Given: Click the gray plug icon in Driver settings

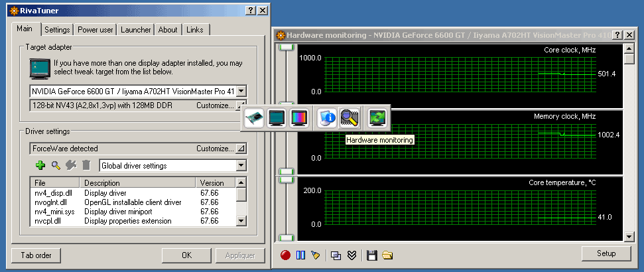Looking at the screenshot, I should tap(71, 166).
